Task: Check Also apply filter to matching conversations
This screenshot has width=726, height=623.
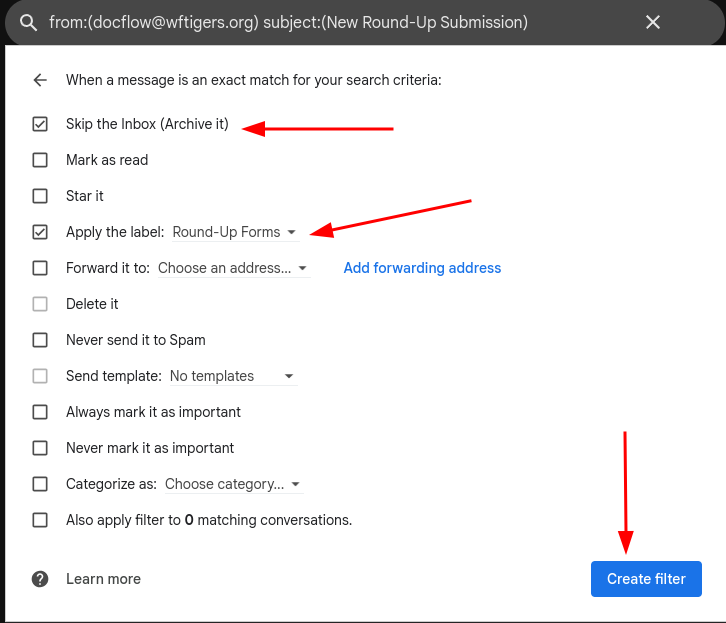Action: point(40,520)
